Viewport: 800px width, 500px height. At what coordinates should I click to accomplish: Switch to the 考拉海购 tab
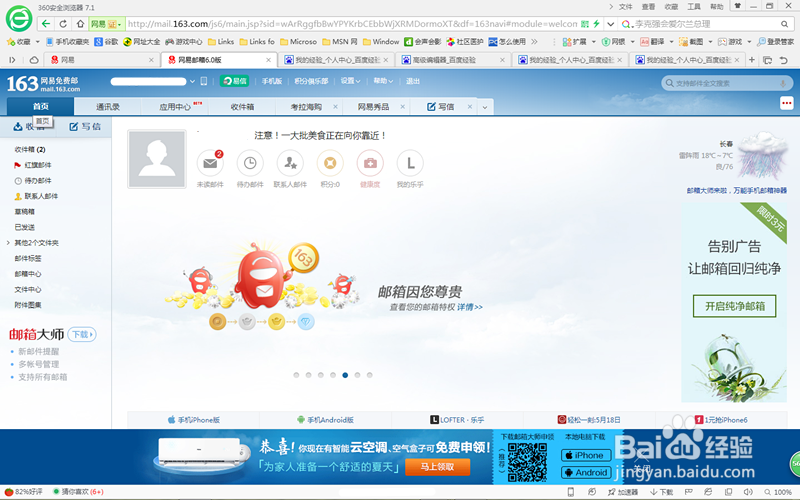tap(306, 107)
